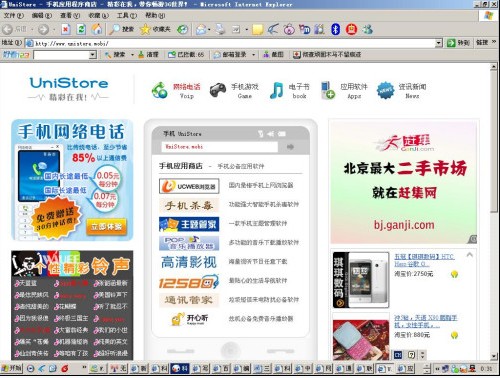500x378 pixels.
Task: Open the music note book category icon
Action: [276, 91]
